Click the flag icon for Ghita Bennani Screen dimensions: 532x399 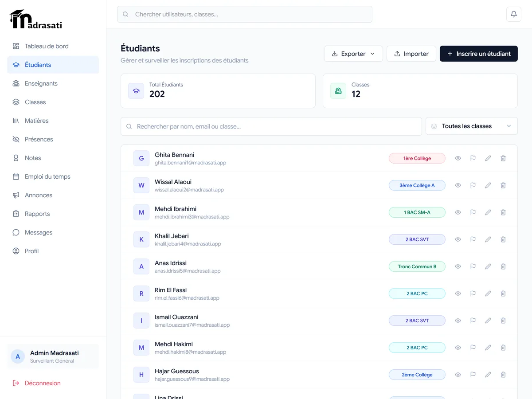[473, 158]
